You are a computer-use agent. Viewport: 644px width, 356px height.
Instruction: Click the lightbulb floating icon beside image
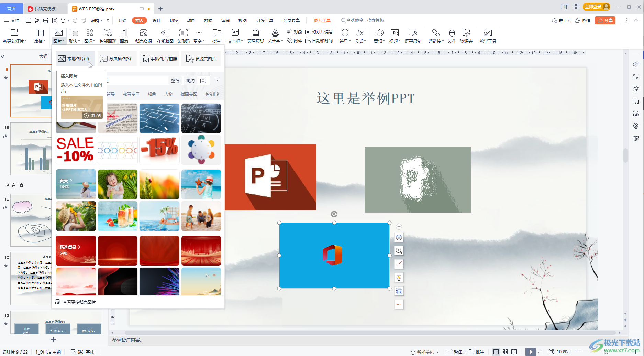pos(399,278)
